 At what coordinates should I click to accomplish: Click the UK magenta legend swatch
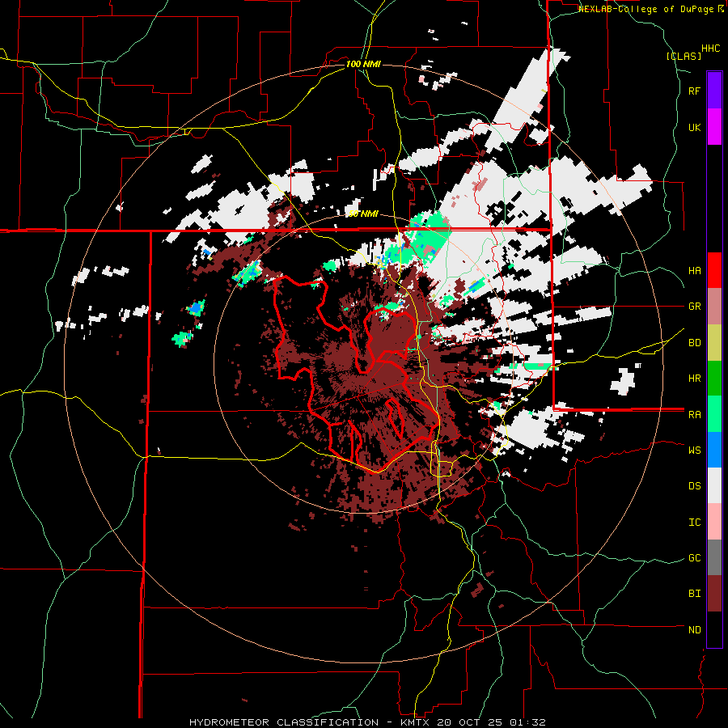pyautogui.click(x=714, y=127)
